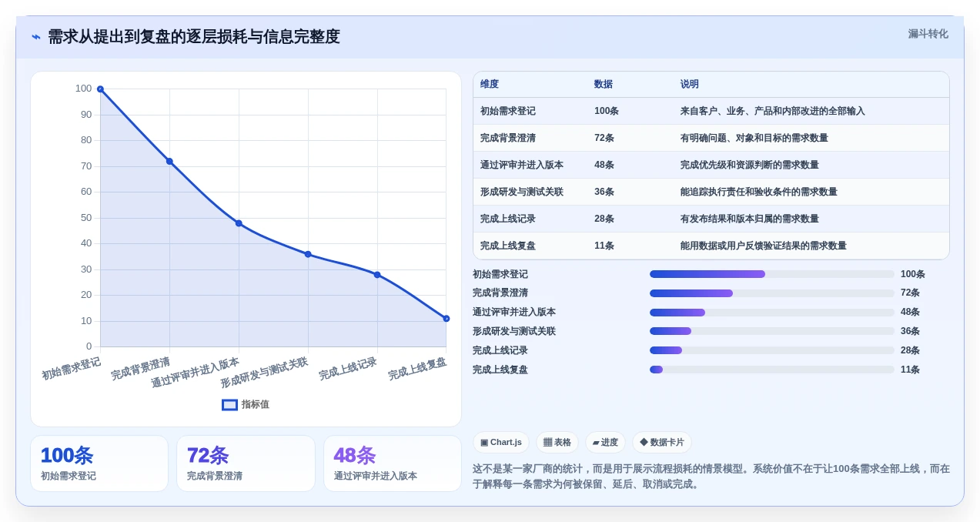Click x-axis label 初始需求登记
The image size is (980, 522).
71,369
